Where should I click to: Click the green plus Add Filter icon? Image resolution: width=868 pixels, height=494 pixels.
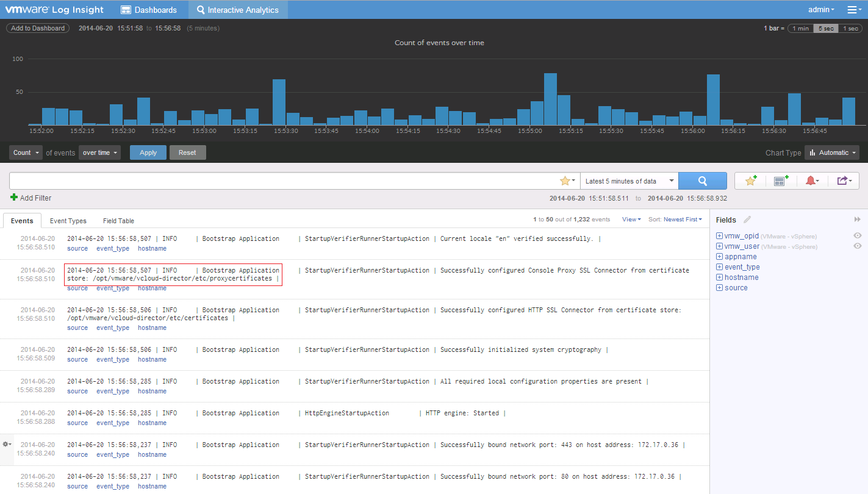click(x=14, y=198)
